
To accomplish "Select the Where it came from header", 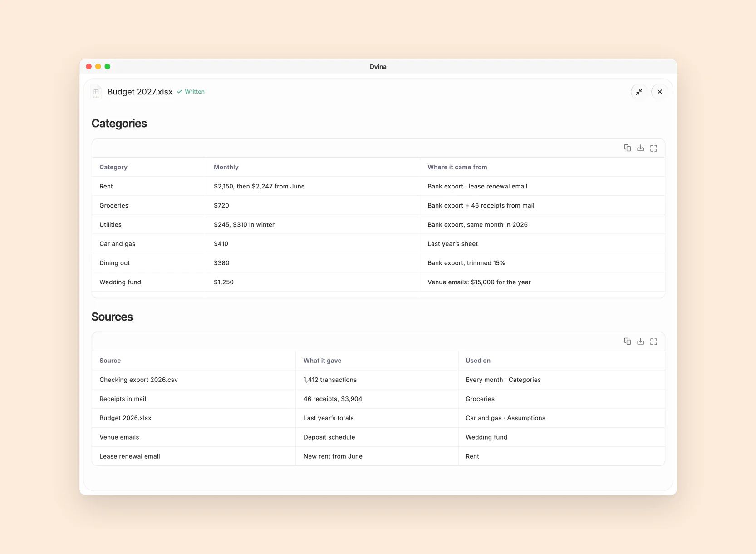I will 542,167.
